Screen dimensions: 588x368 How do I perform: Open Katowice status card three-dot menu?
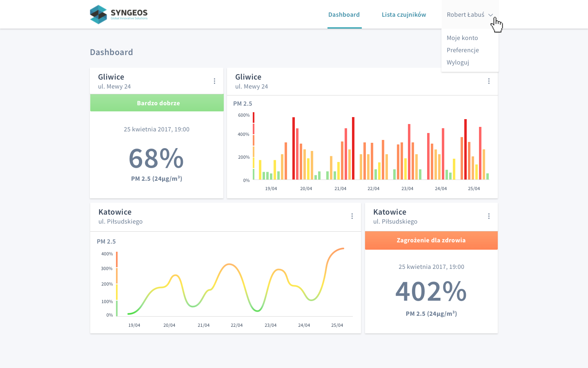[489, 216]
